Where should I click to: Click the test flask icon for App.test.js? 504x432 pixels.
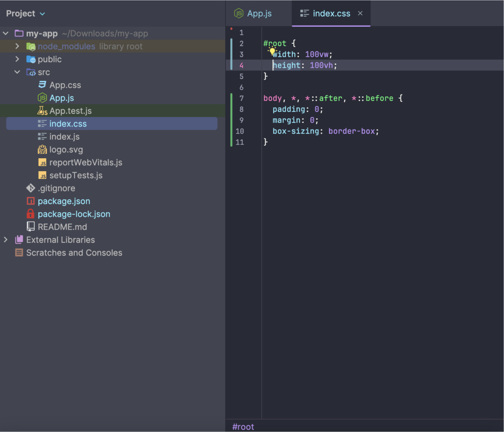coord(42,111)
